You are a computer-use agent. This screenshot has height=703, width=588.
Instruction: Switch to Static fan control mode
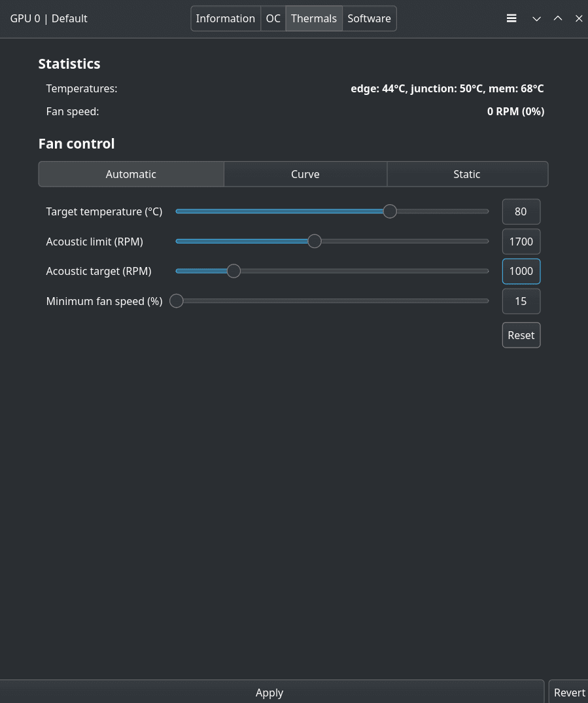coord(467,174)
